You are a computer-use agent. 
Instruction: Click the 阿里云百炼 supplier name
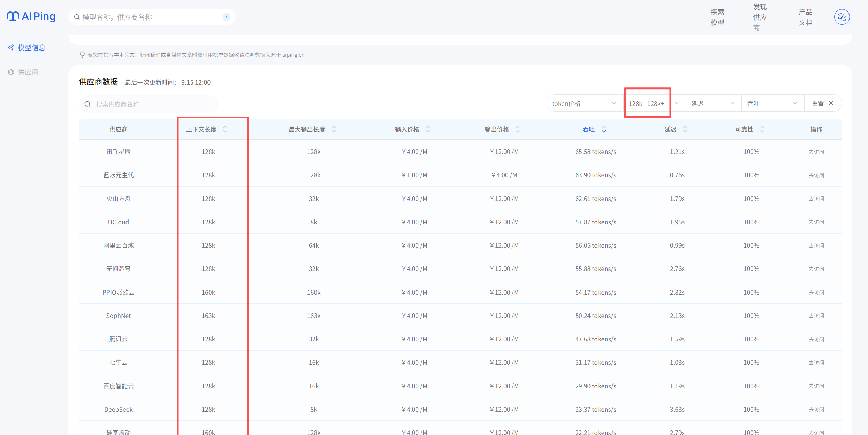pyautogui.click(x=119, y=245)
